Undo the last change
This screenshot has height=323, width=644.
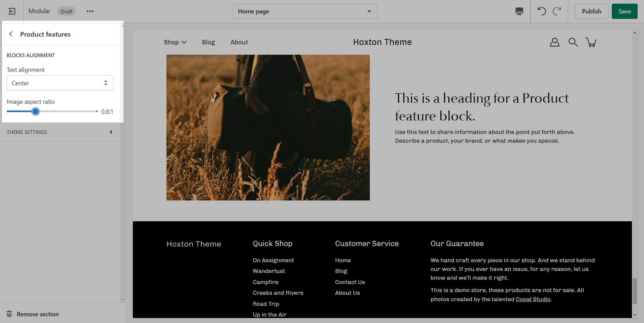pos(541,11)
